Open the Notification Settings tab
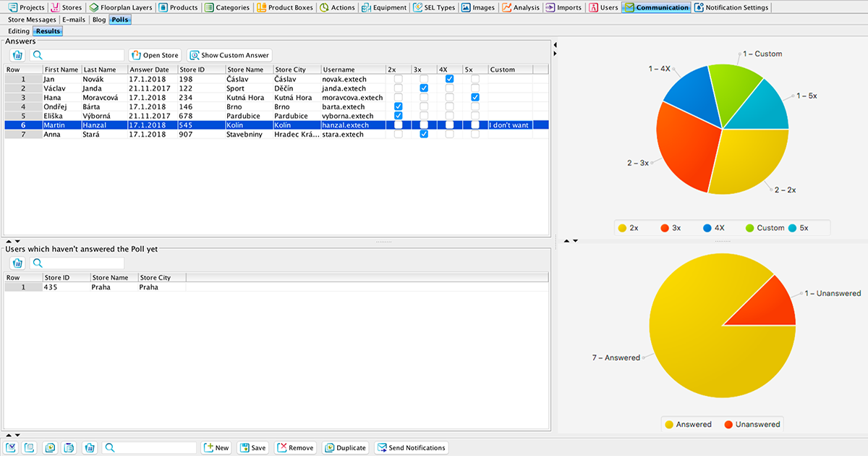The image size is (868, 456). tap(731, 8)
